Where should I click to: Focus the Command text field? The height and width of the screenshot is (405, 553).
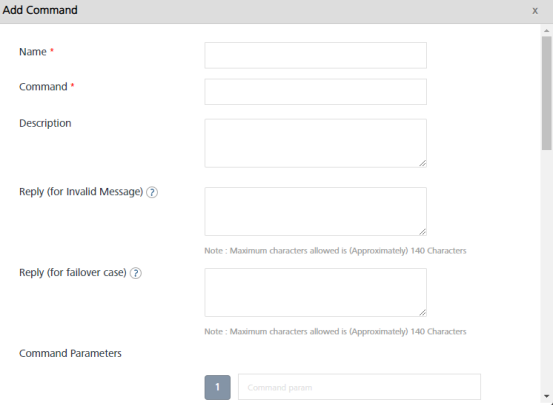pyautogui.click(x=315, y=92)
